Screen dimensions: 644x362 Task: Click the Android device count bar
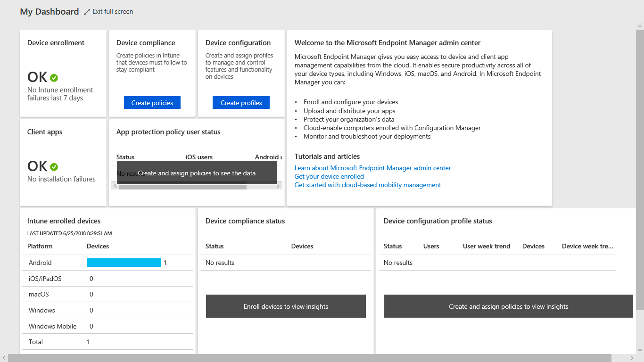(x=124, y=262)
